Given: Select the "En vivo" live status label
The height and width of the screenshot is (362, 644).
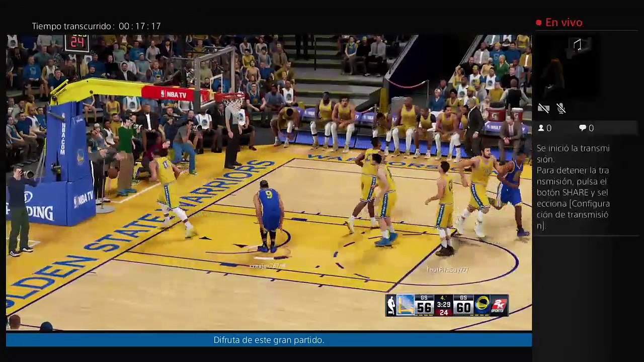Looking at the screenshot, I should pyautogui.click(x=563, y=23).
